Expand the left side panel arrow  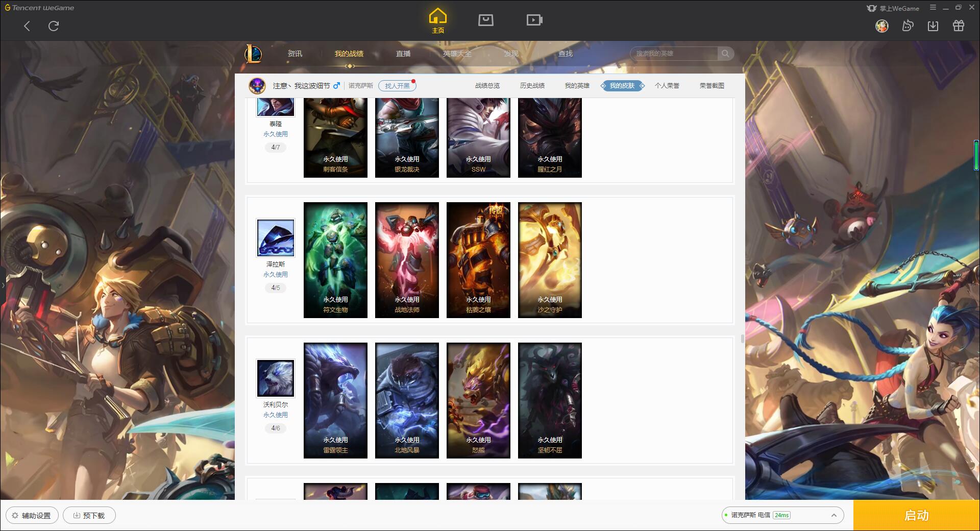coord(3,285)
